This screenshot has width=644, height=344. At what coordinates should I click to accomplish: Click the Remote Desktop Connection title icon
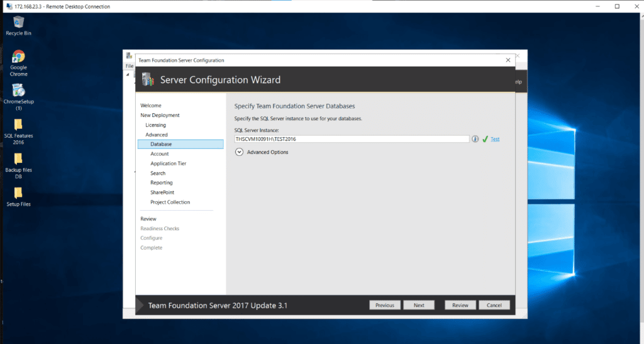(x=9, y=6)
